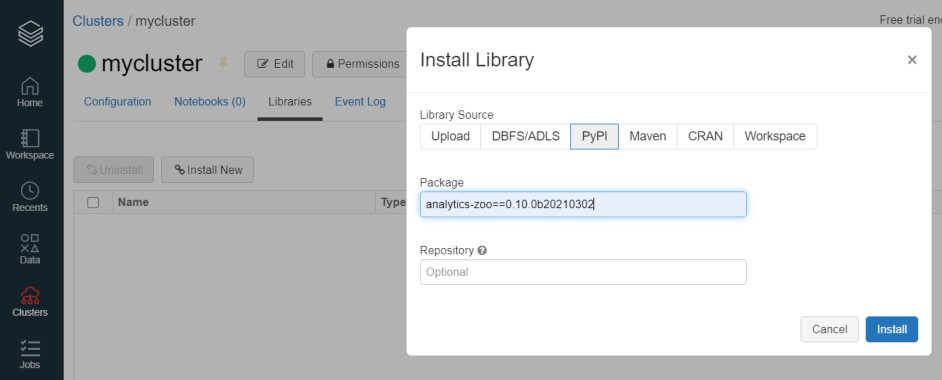Switch to the Event Log tab

click(360, 101)
